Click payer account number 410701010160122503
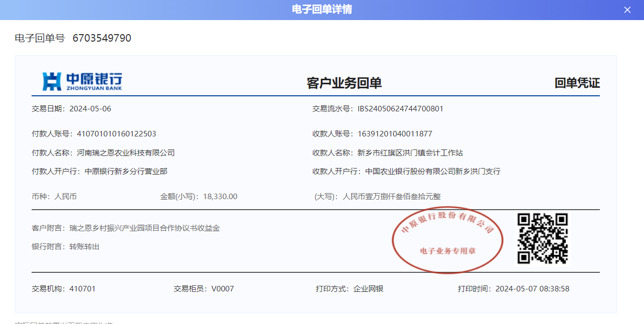This screenshot has height=324, width=644. (116, 134)
